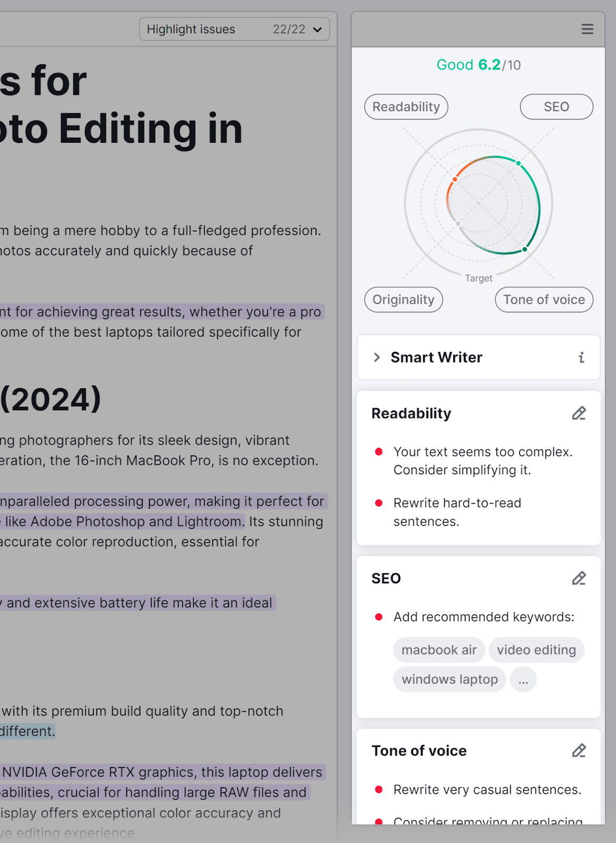The width and height of the screenshot is (616, 843).
Task: Add the 'windows laptop' recommended keyword
Action: click(x=449, y=680)
